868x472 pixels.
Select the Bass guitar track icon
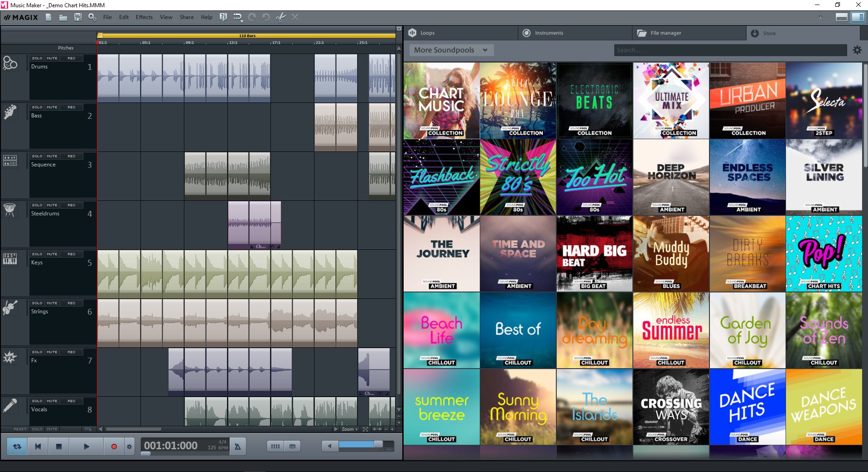[x=10, y=112]
